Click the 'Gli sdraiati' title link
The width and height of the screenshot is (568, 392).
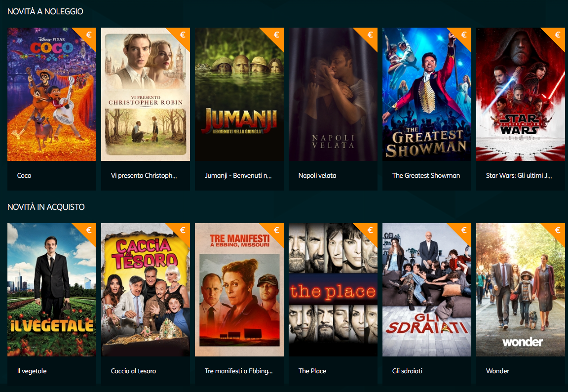[407, 371]
